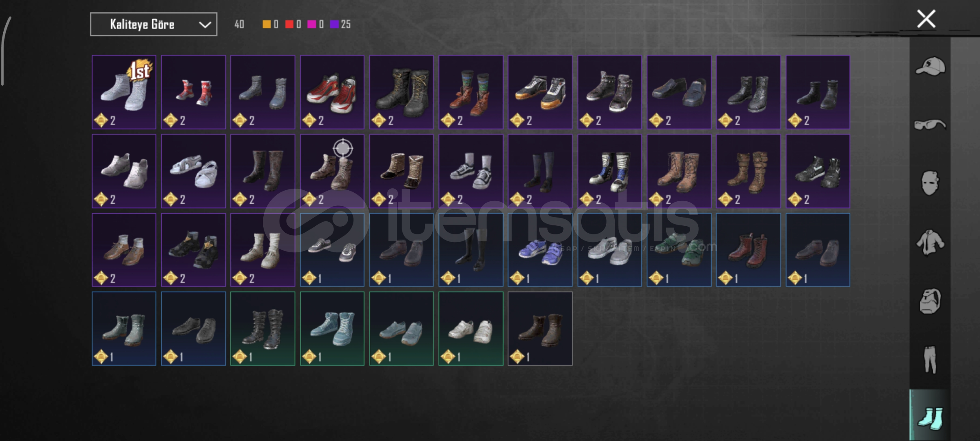Choose the last brown boots item
Viewport: 980px width, 441px height.
click(540, 329)
